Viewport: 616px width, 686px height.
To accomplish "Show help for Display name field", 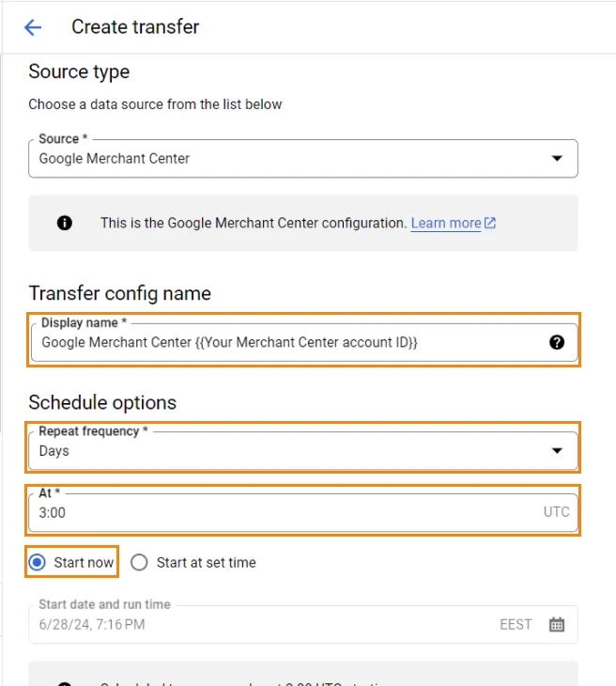I will [x=557, y=342].
